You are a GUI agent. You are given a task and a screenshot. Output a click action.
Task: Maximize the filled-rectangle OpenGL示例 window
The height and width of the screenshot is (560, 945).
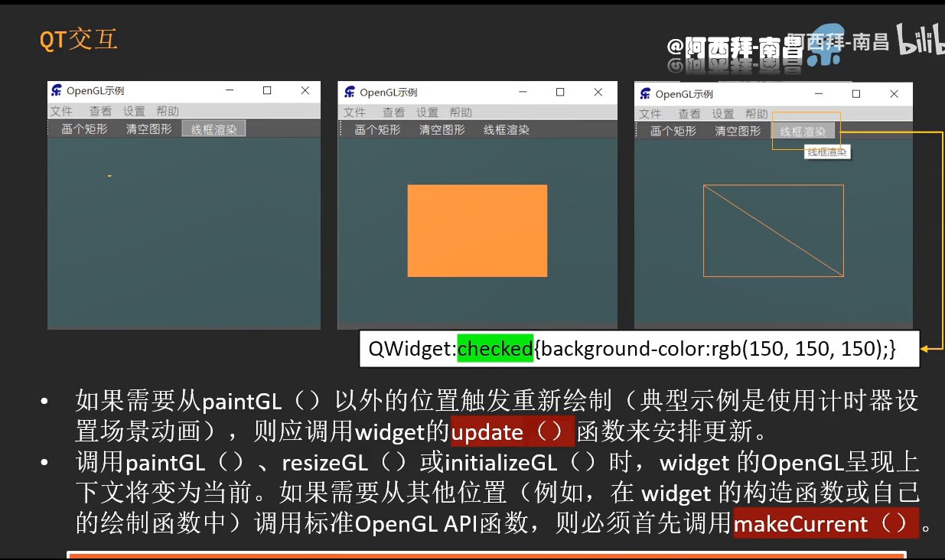560,92
